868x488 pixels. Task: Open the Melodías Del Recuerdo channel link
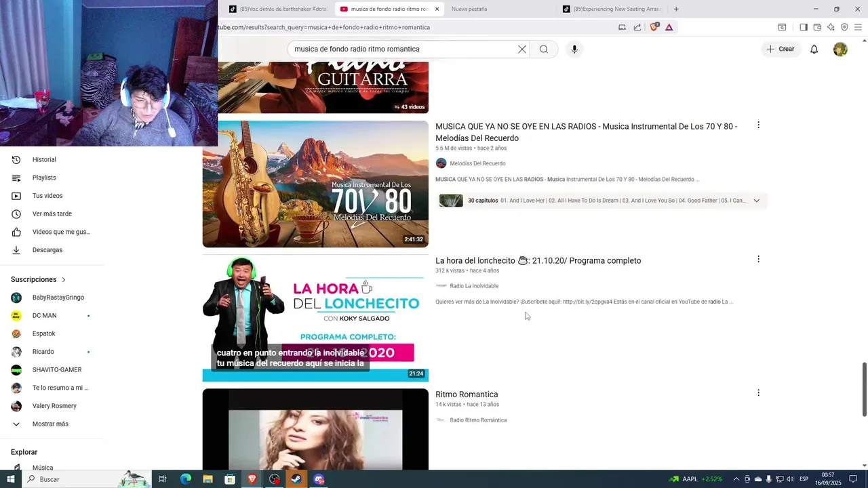[477, 163]
